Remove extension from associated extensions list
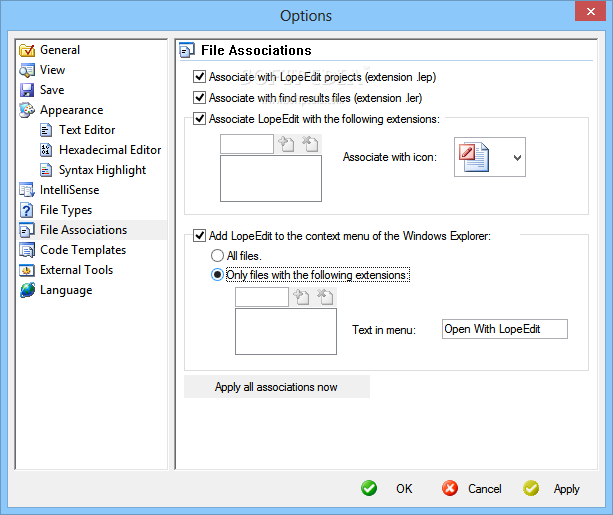The image size is (613, 515). (310, 144)
